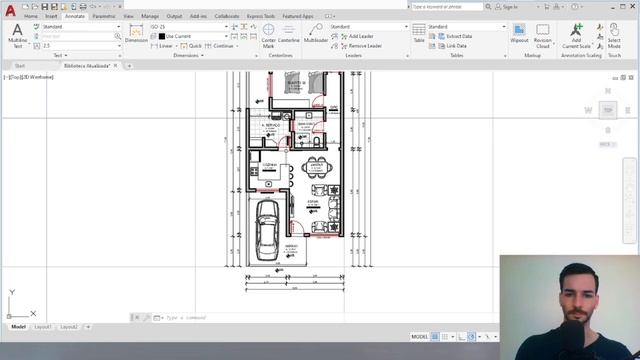Select the Centerline tool
This screenshot has width=640, height=360.
289,33
